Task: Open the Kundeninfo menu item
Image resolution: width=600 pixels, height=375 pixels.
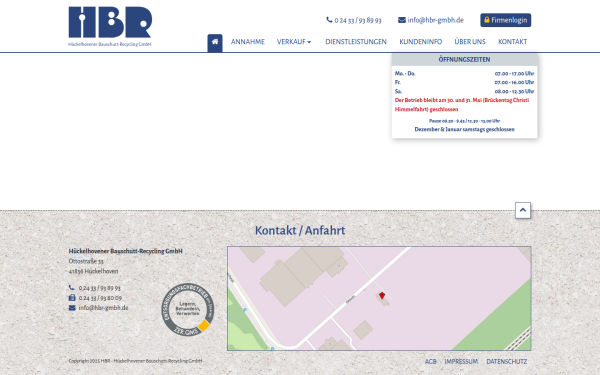Action: (x=421, y=42)
